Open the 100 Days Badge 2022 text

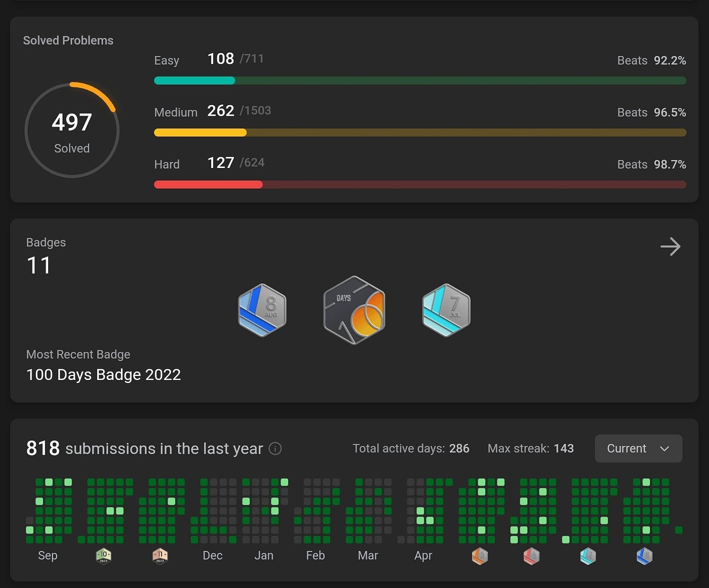(x=103, y=374)
